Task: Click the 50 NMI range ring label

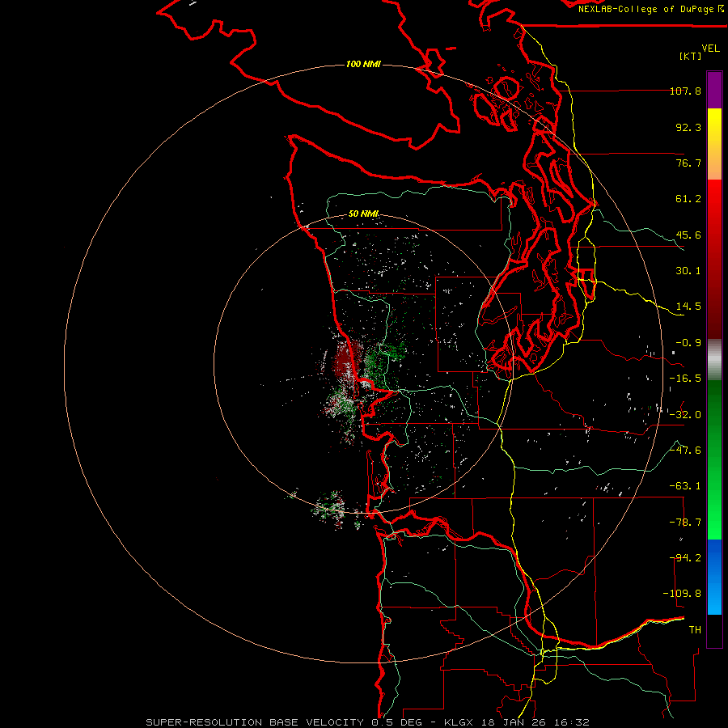Action: 363,214
